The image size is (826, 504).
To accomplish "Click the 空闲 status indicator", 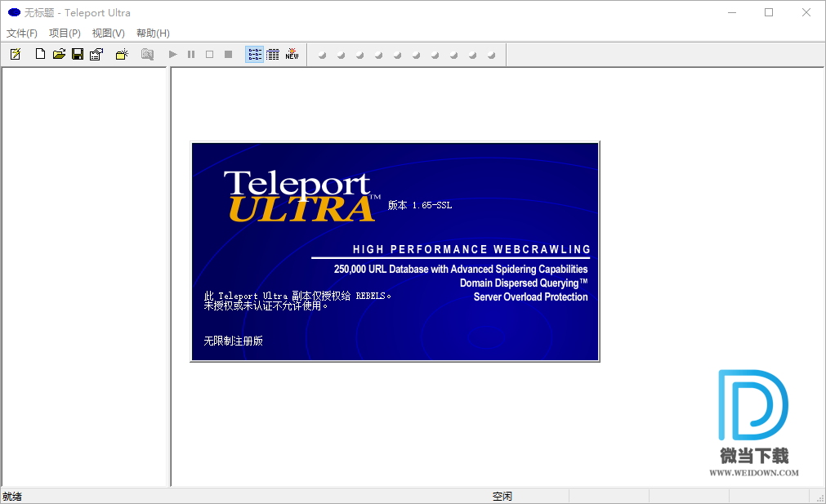I will [502, 496].
